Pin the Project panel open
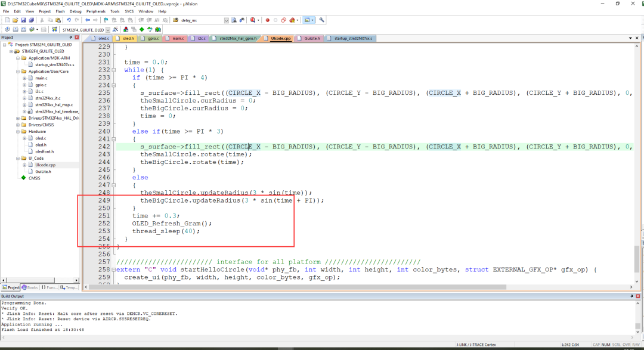Viewport: 644px width, 350px height. (70, 38)
